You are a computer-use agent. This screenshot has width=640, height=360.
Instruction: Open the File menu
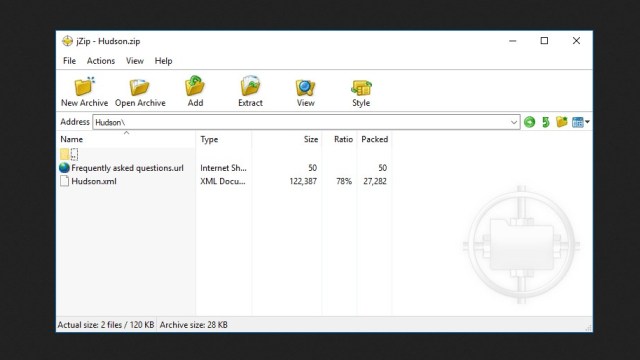(69, 61)
